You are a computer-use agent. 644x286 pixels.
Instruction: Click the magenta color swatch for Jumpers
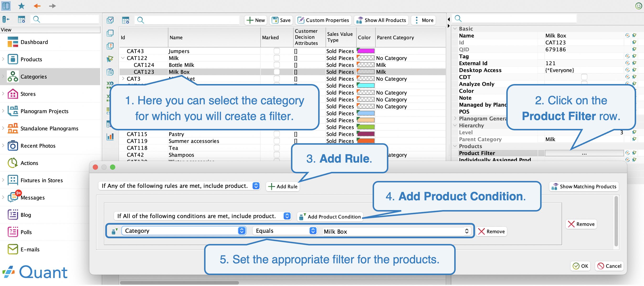click(x=365, y=51)
